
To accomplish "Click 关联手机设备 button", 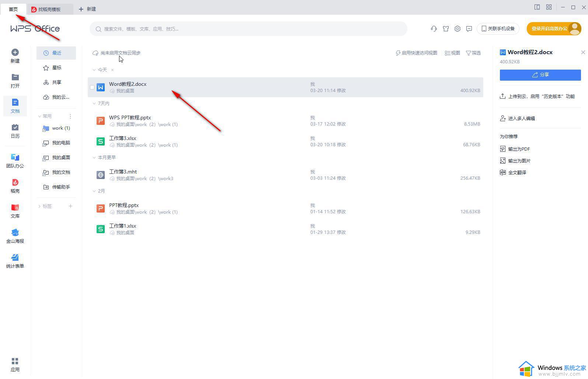I will [498, 29].
